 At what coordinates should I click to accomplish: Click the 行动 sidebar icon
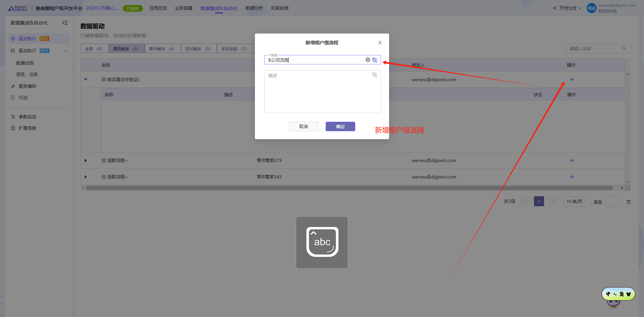click(13, 98)
